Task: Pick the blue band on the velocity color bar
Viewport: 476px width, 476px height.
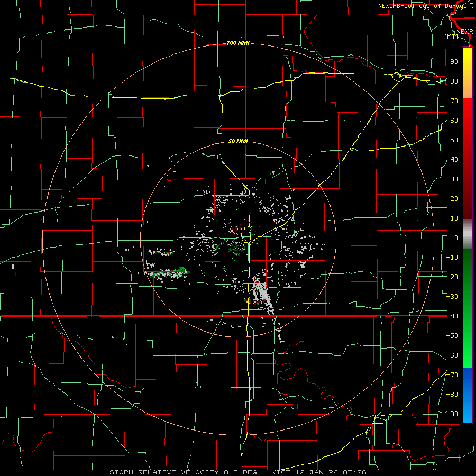Action: (x=467, y=396)
